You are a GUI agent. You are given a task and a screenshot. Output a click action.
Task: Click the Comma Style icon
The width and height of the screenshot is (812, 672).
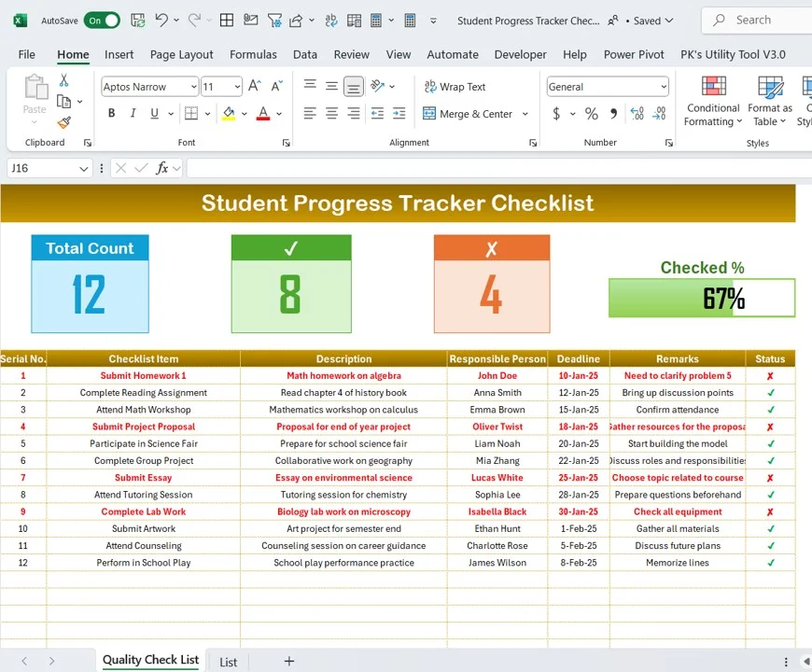click(613, 113)
